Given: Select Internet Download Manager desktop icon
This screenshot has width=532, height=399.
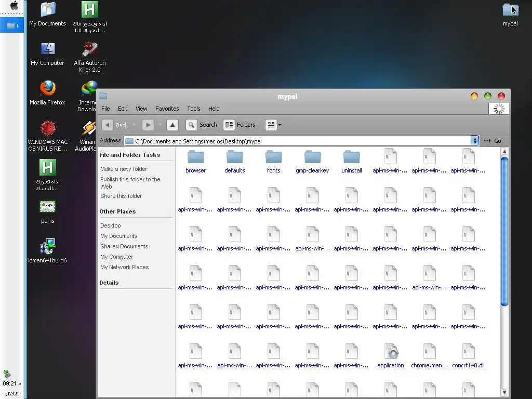Looking at the screenshot, I should [x=87, y=96].
